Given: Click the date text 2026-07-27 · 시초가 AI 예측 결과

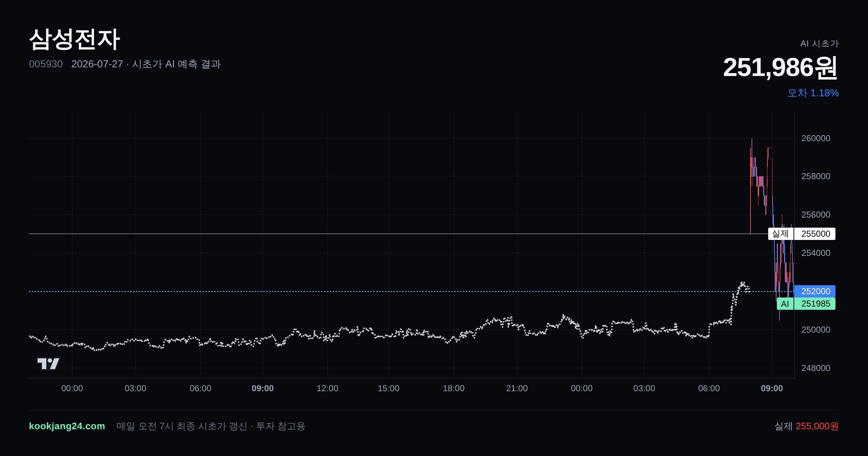Looking at the screenshot, I should point(146,64).
